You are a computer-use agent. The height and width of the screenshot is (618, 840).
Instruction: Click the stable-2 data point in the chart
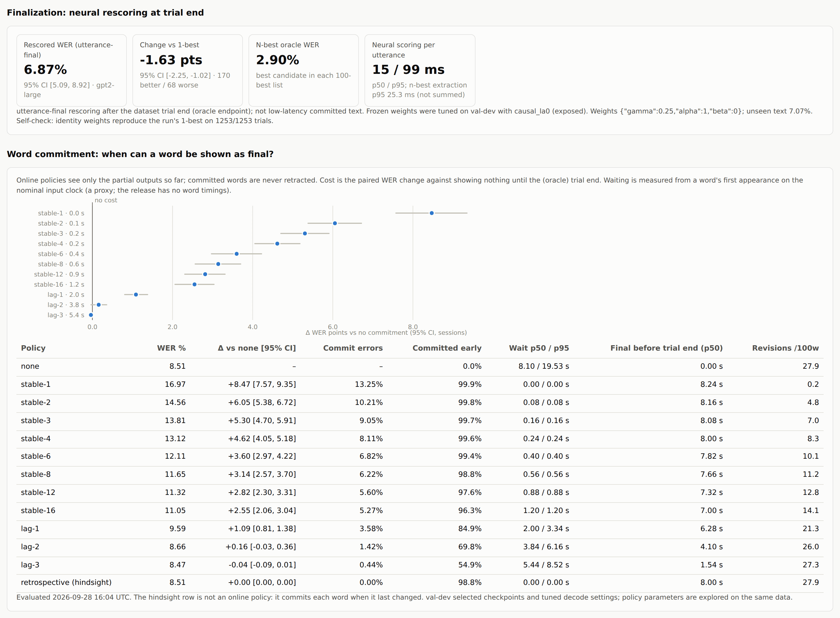335,223
